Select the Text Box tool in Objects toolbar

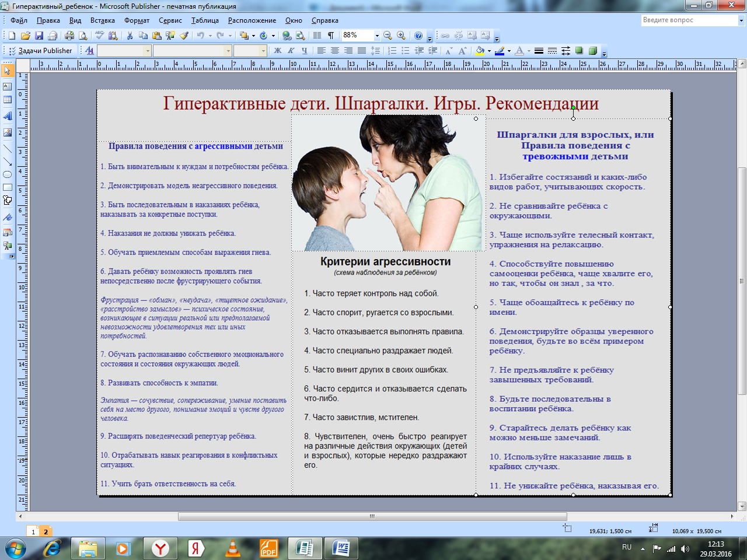[8, 86]
